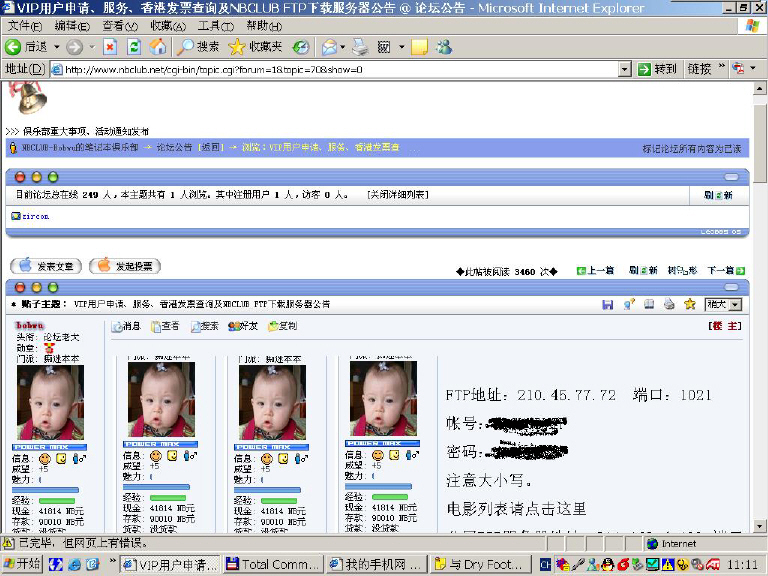Viewport: 768px width, 576px height.
Task: Click the 发表文章 new post button
Action: coord(47,266)
